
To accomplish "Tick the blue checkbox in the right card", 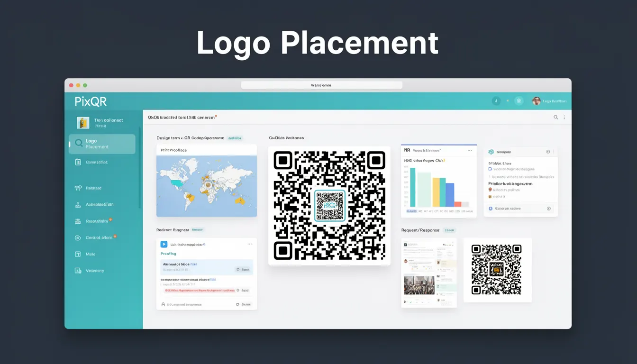I will click(x=490, y=169).
